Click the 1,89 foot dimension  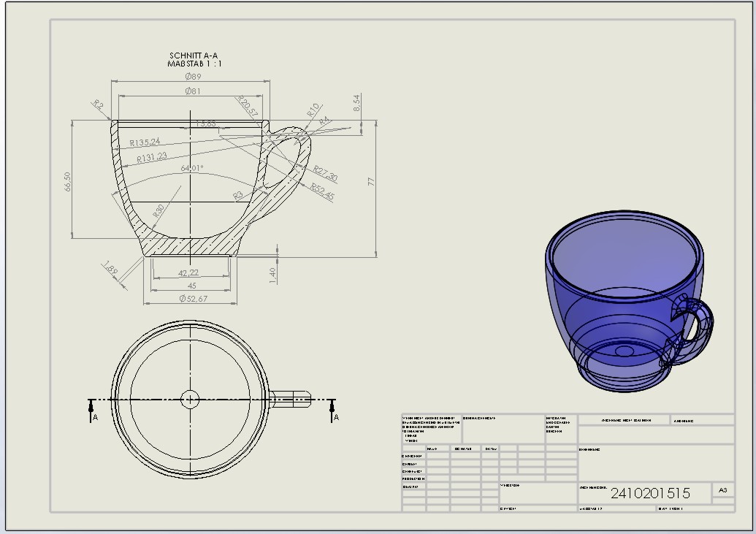point(110,269)
